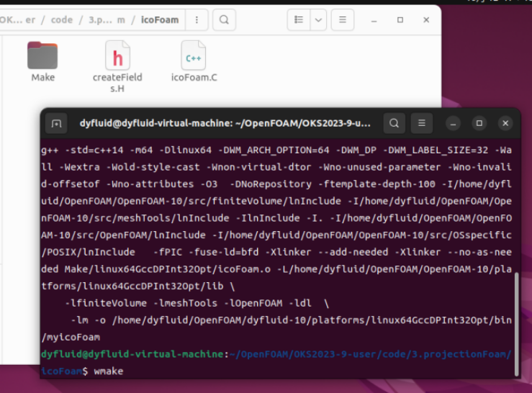Go to the 'OK… er' path segment
532x393 pixels.
coord(17,20)
